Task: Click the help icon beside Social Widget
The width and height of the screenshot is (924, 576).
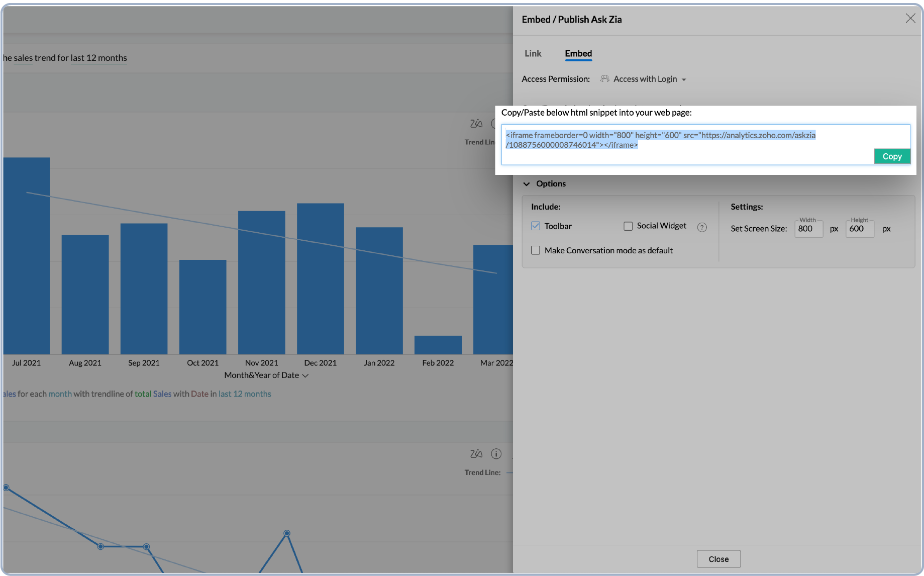Action: tap(702, 227)
